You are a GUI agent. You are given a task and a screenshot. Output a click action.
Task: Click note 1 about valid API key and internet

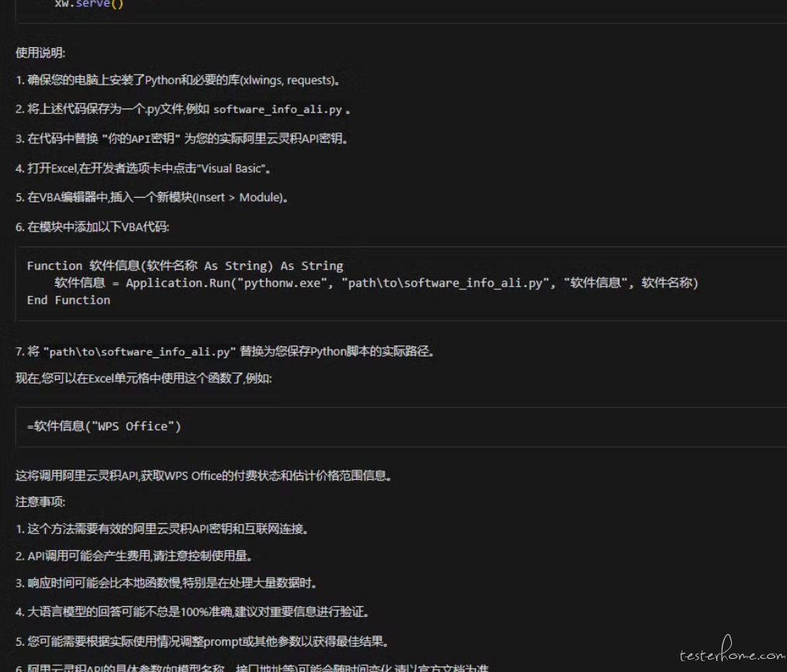[x=161, y=529]
